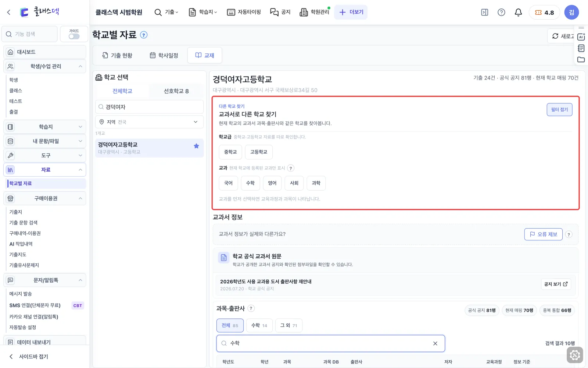The image size is (588, 368).
Task: Open the 기출 top menu dropdown
Action: pos(166,12)
